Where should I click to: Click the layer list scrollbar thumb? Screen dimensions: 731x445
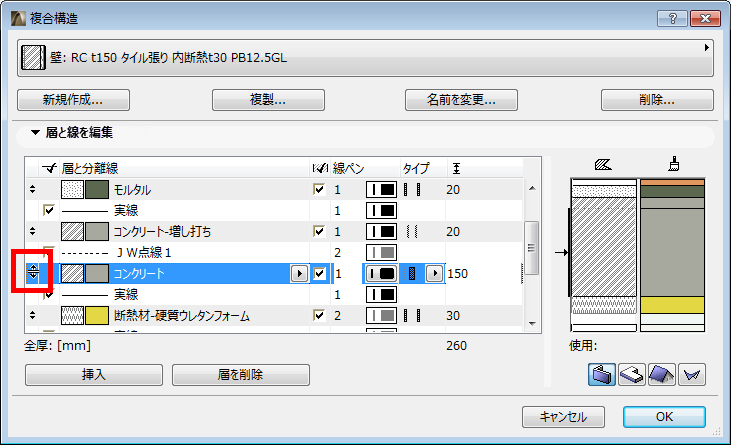pyautogui.click(x=531, y=247)
